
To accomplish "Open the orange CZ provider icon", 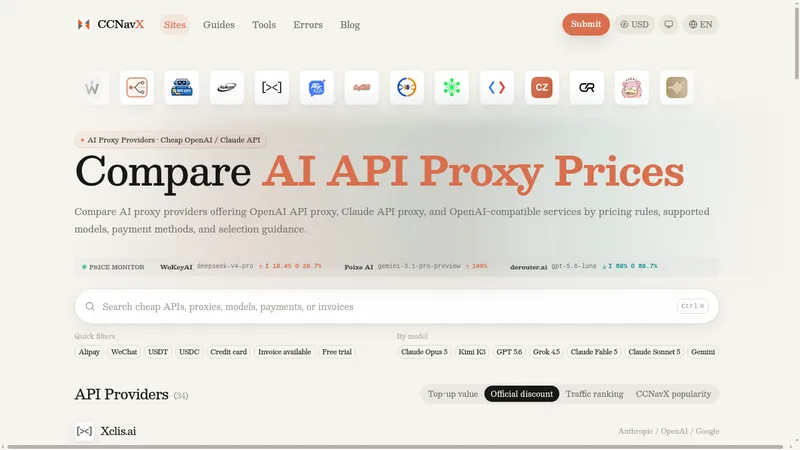I will tap(542, 88).
